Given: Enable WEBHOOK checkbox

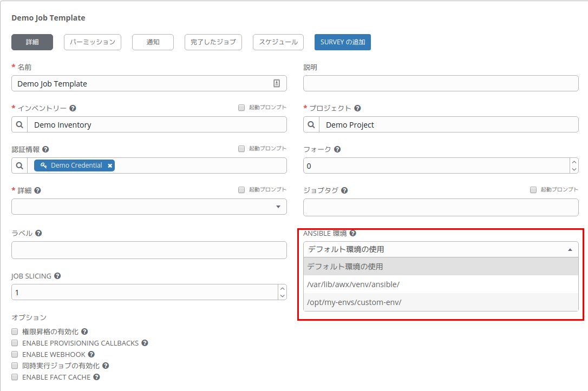Looking at the screenshot, I should (x=15, y=354).
